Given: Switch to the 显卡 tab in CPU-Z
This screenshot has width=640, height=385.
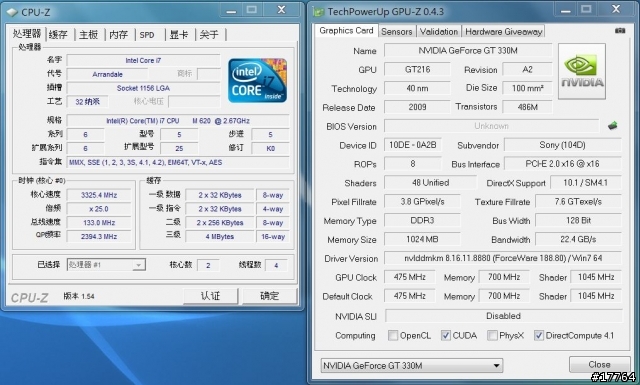Looking at the screenshot, I should click(x=179, y=35).
